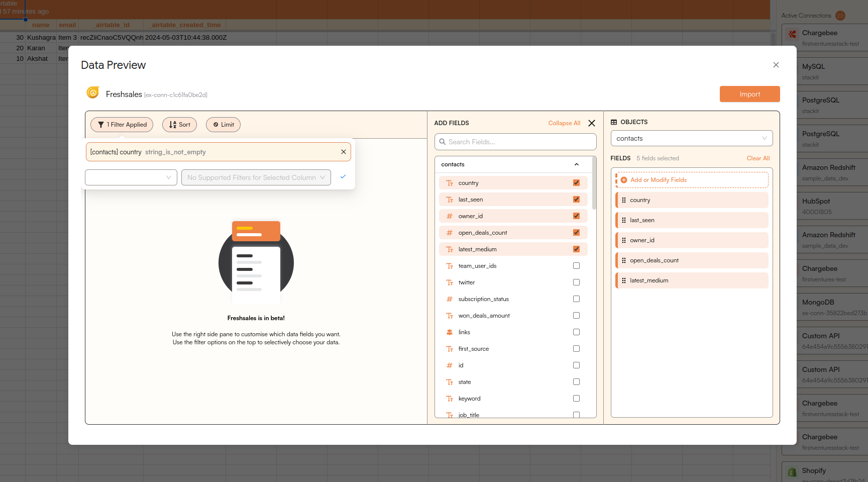The width and height of the screenshot is (868, 482).
Task: Uncheck the last_seen field checkbox
Action: coord(576,200)
